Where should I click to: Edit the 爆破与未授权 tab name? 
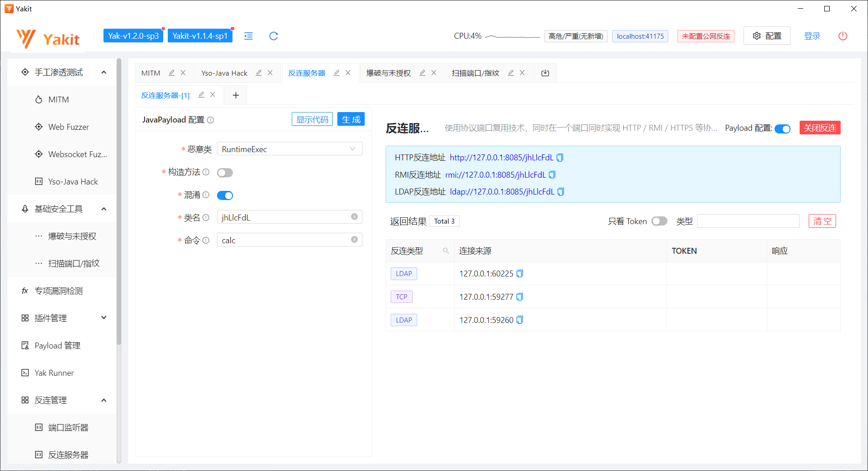pyautogui.click(x=422, y=73)
